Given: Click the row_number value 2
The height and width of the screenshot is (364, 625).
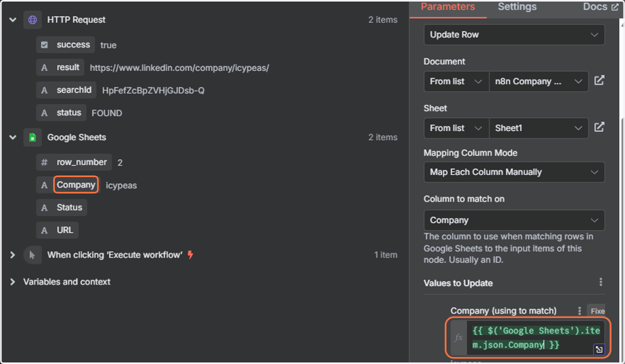Looking at the screenshot, I should pyautogui.click(x=120, y=162).
